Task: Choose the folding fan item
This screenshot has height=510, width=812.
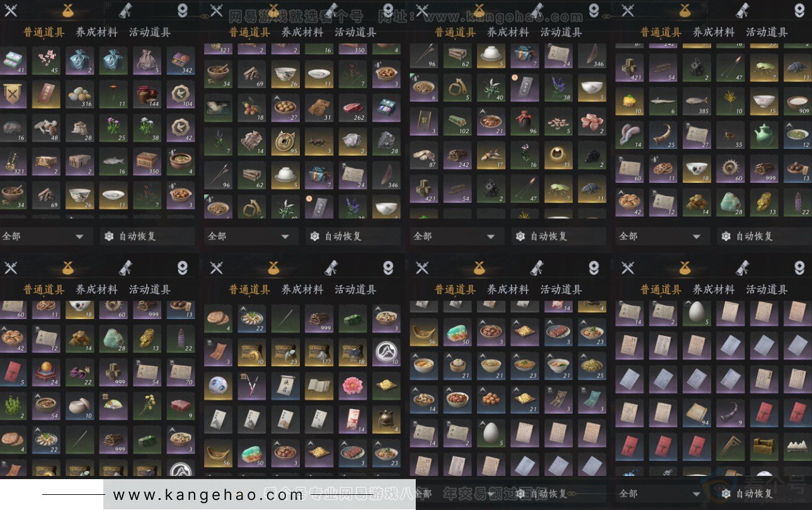Action: tap(113, 405)
